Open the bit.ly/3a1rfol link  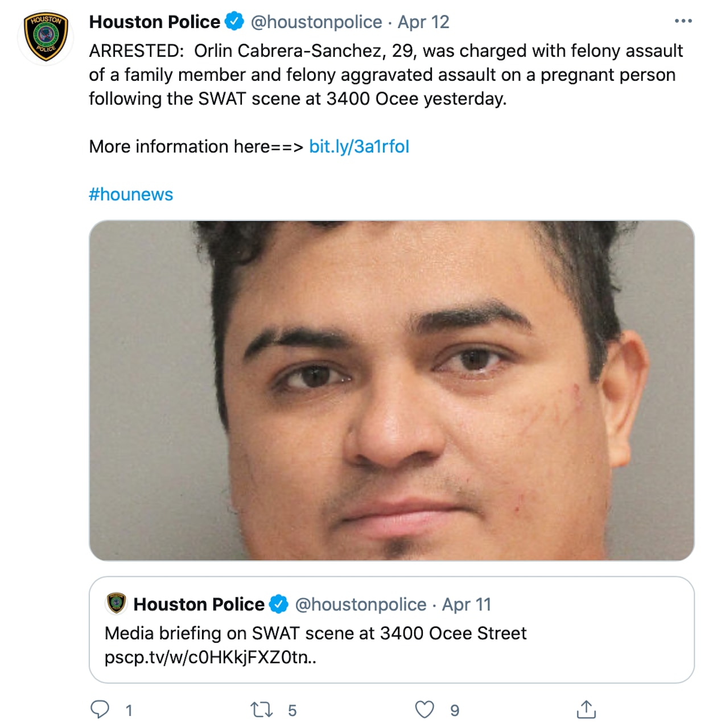359,147
